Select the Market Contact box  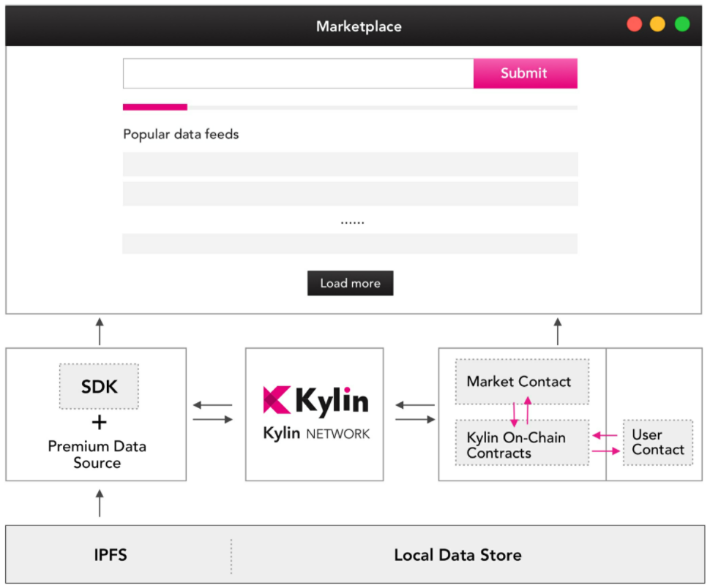click(x=522, y=381)
